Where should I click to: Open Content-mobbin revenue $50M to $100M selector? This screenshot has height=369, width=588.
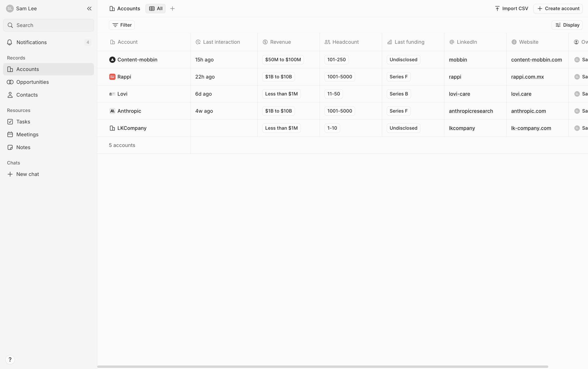[283, 60]
